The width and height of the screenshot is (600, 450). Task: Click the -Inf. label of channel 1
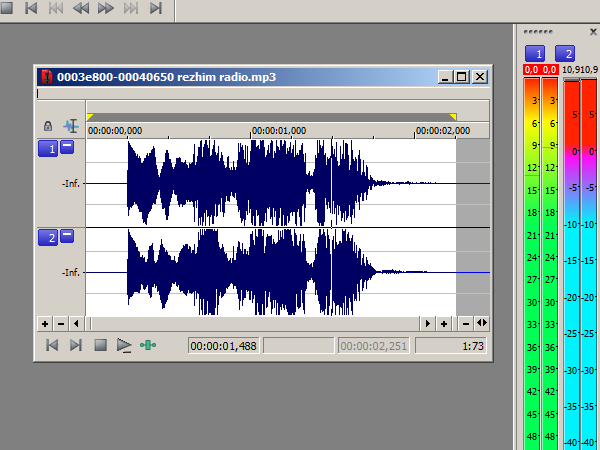tap(71, 184)
